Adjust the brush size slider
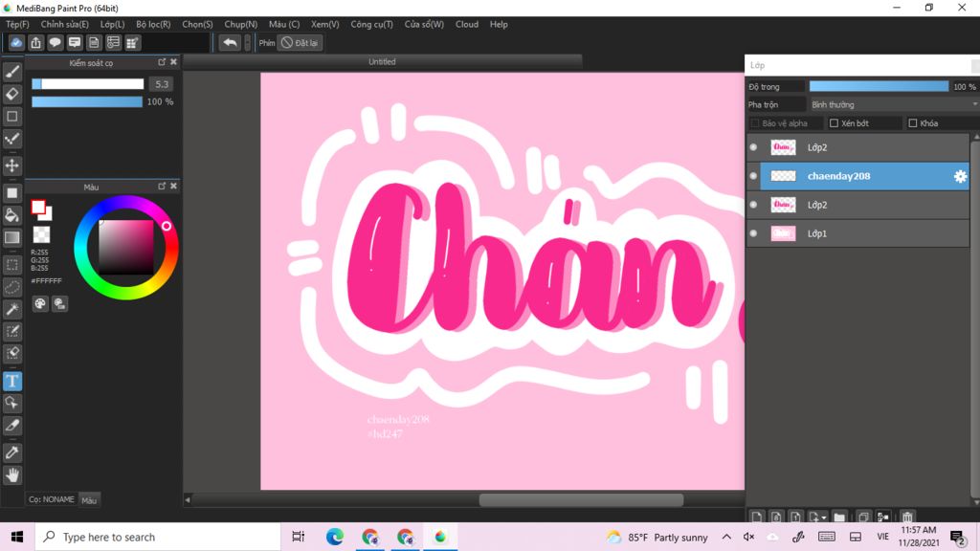This screenshot has height=551, width=980. coord(87,84)
